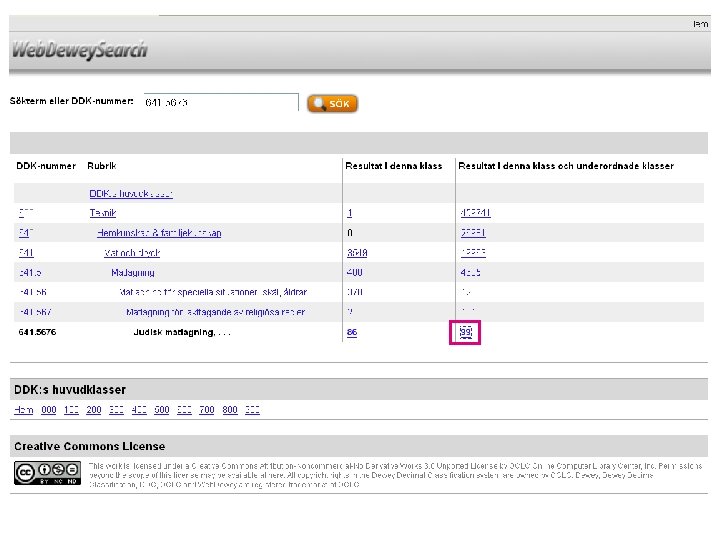Open result count 86 for Judisk matlagning
Screen dimensions: 720x540
(352, 332)
